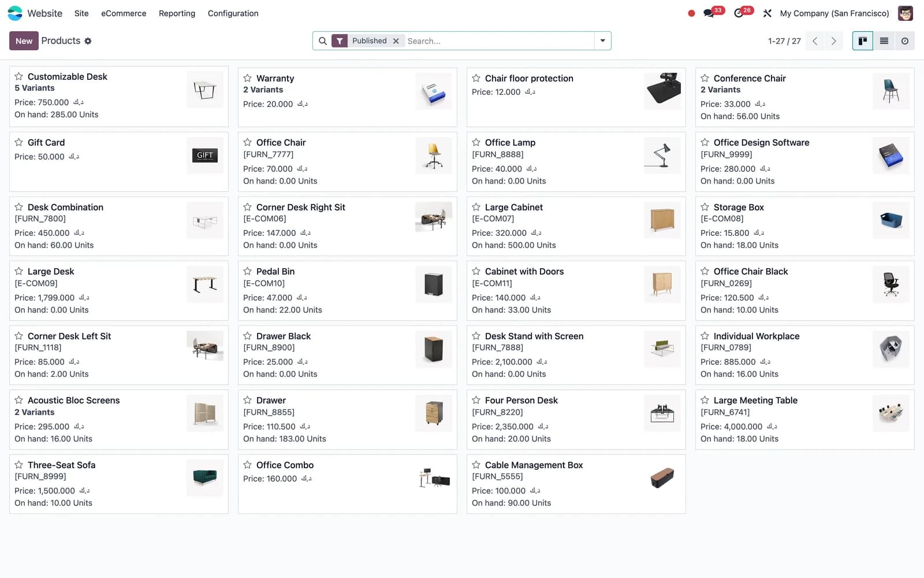
Task: Open the Conference Chair product card
Action: [x=804, y=97]
